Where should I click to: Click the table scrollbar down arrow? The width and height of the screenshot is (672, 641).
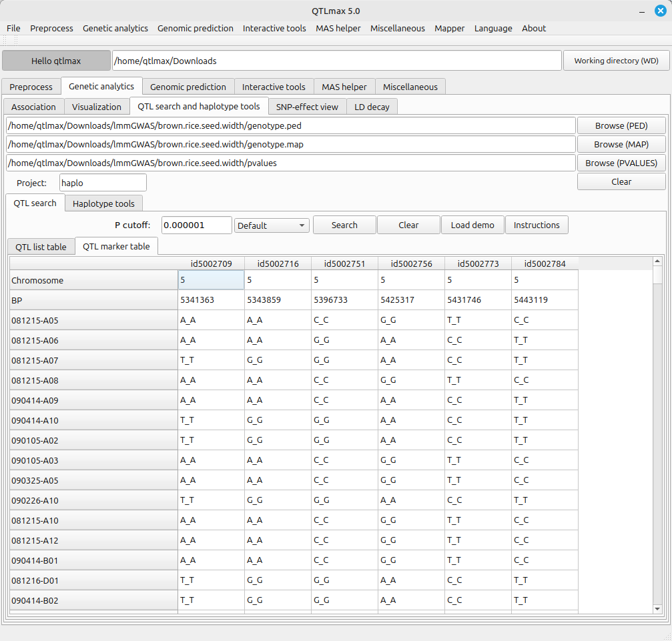(657, 609)
